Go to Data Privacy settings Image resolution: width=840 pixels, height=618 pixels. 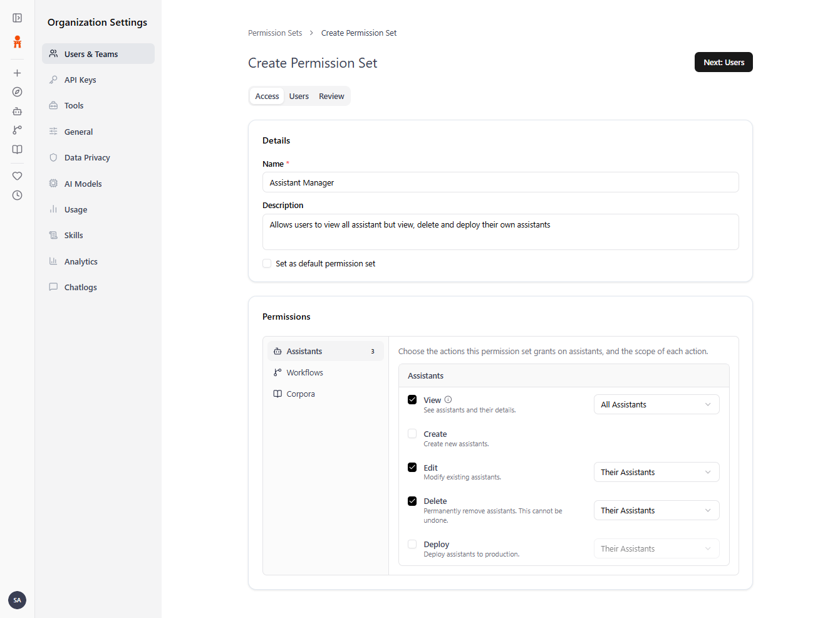click(x=98, y=157)
